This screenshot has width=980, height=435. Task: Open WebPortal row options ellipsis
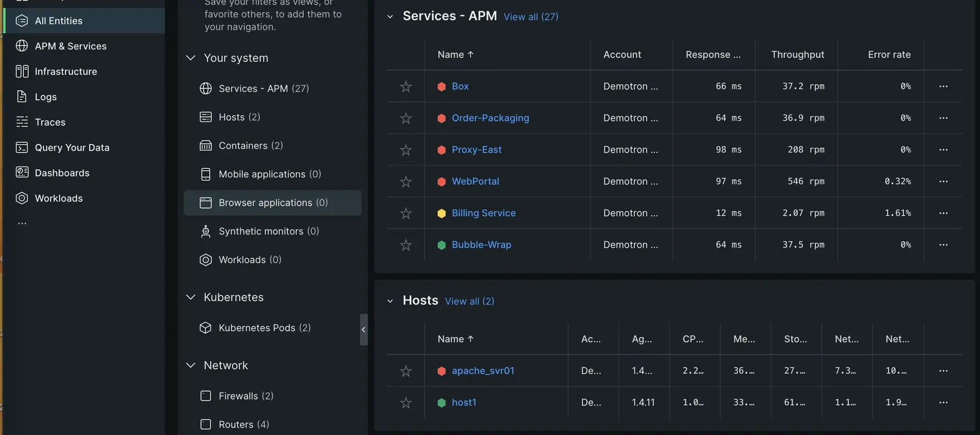943,181
